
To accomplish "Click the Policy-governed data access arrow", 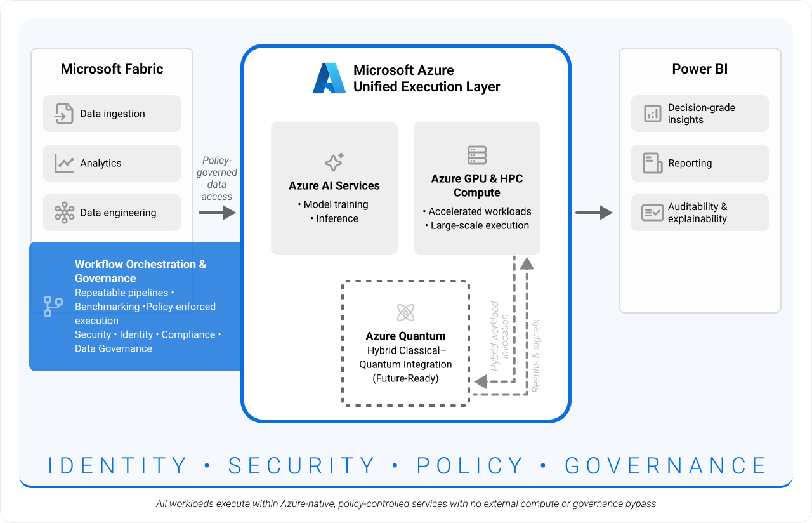I will (x=217, y=213).
